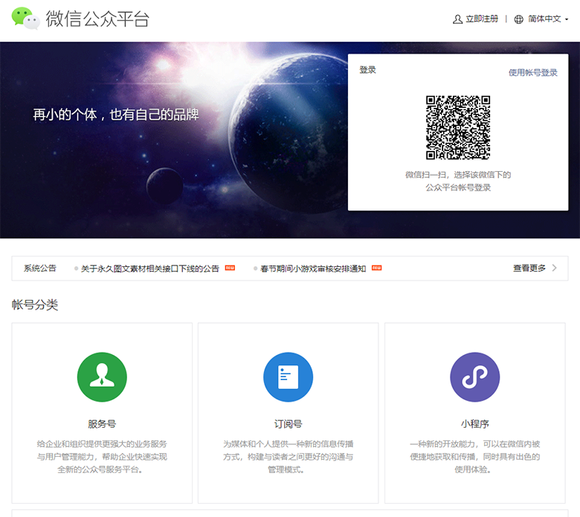This screenshot has height=517, width=580.
Task: Click the new badge after 春节期间 notice
Action: tap(377, 268)
